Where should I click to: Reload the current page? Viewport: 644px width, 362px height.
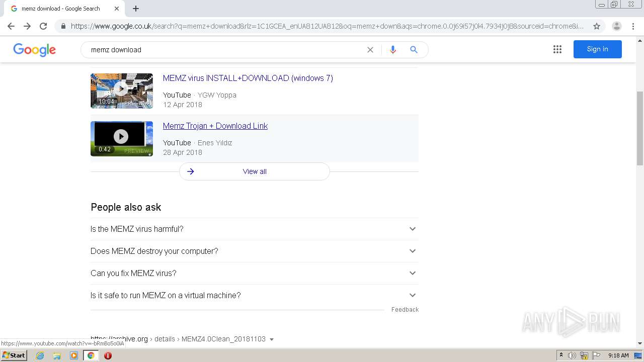point(43,26)
